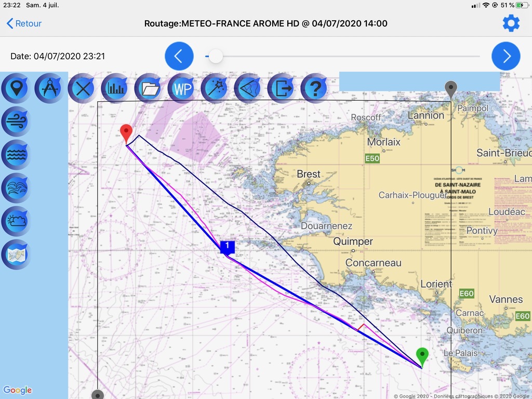532x399 pixels.
Task: Open the map chart selection icon
Action: pos(16,255)
